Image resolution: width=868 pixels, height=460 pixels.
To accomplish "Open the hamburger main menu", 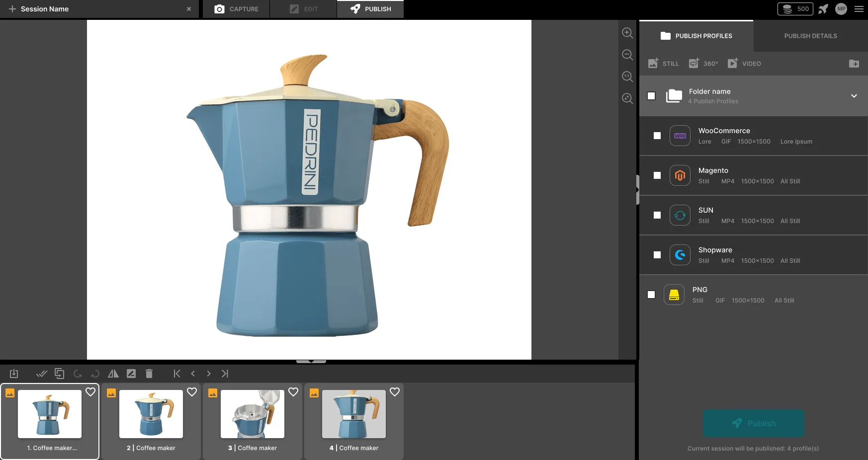I will point(859,9).
